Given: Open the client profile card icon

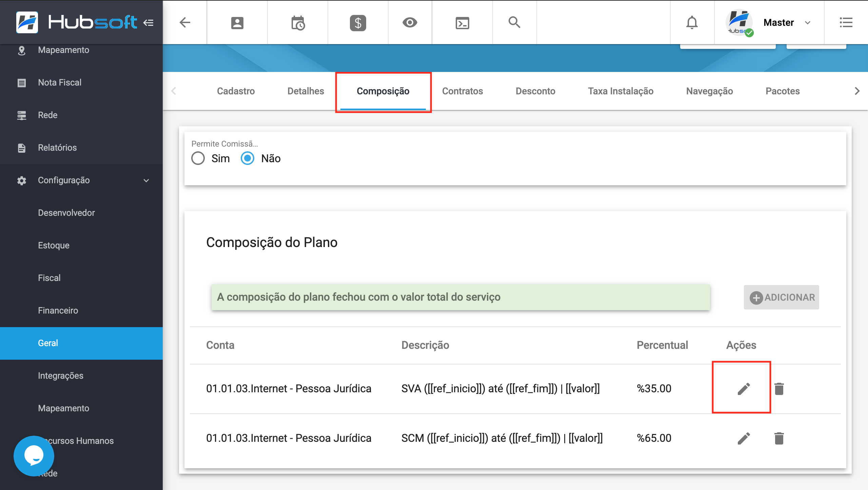Looking at the screenshot, I should (x=237, y=23).
